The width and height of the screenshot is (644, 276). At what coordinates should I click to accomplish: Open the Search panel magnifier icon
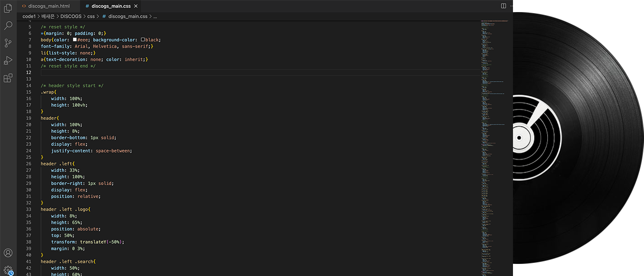point(8,26)
